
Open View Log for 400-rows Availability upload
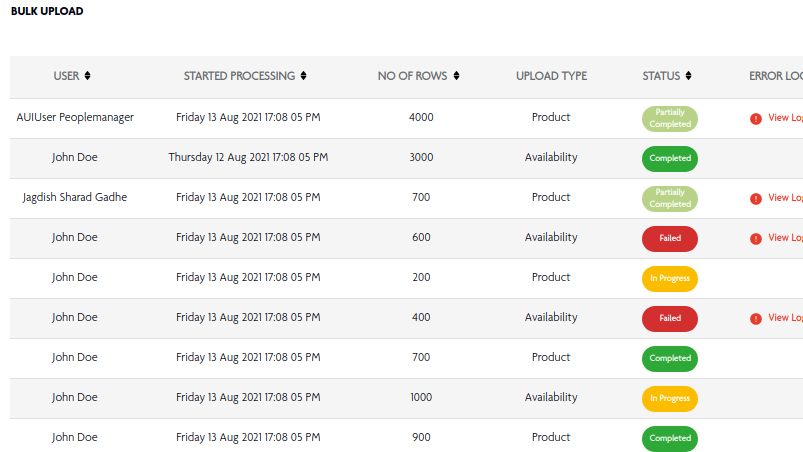(x=785, y=317)
